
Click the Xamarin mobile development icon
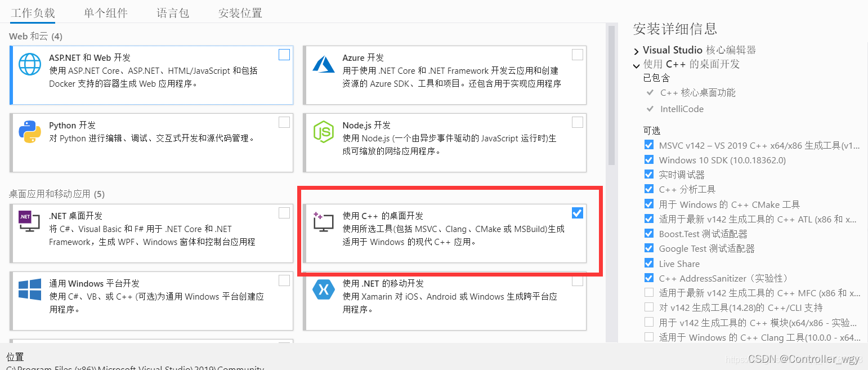pyautogui.click(x=324, y=289)
